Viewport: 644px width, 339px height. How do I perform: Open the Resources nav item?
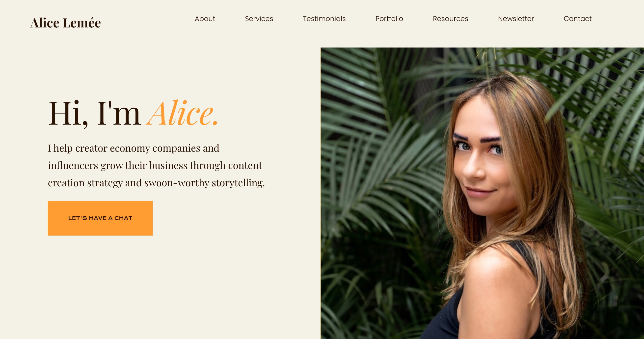point(451,19)
